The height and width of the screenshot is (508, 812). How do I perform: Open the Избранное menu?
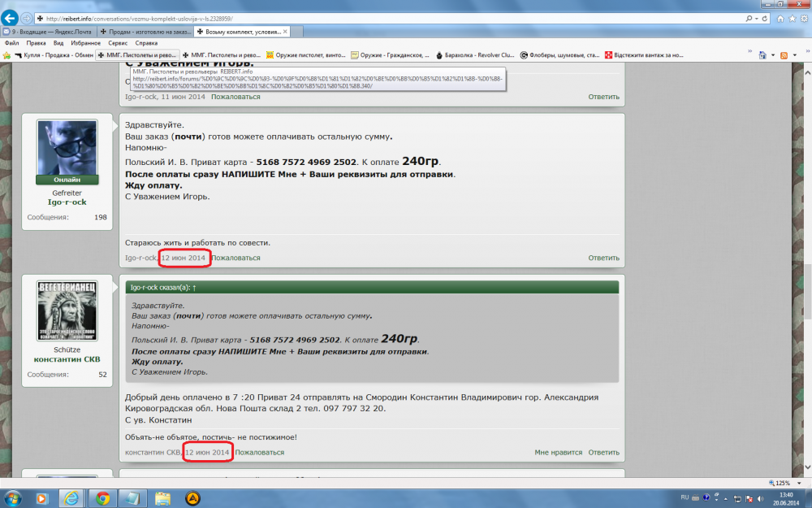[85, 43]
